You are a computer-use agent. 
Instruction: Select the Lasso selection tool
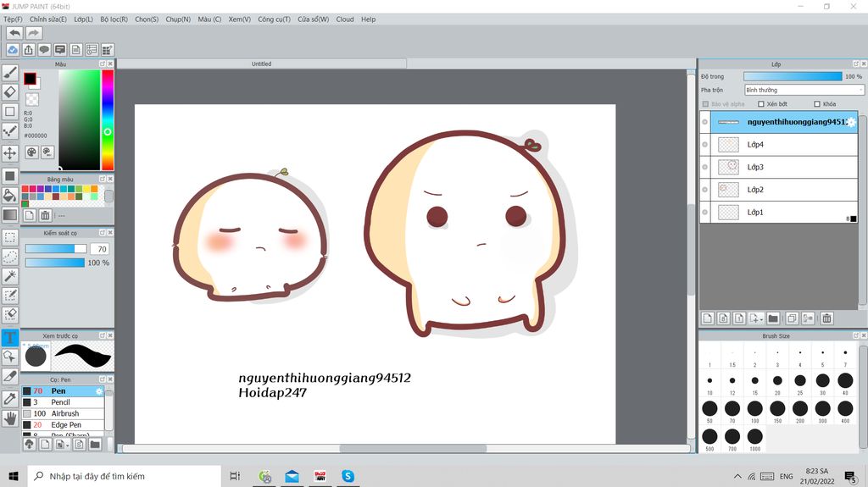10,257
